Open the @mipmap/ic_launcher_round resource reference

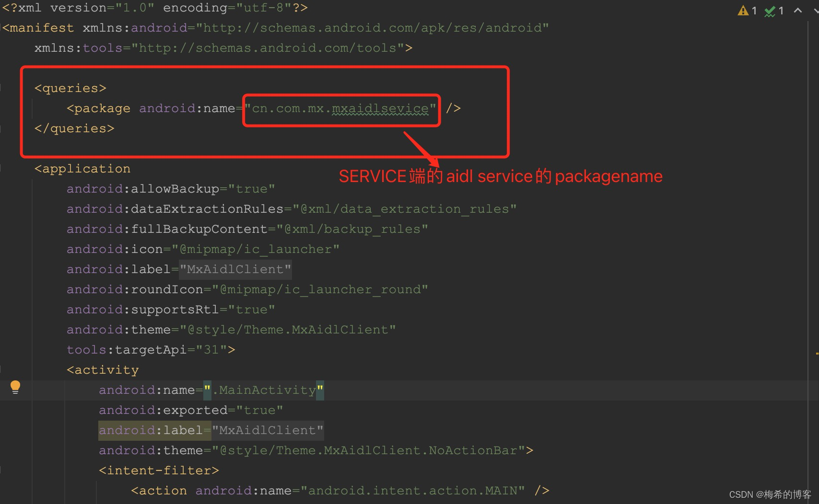[325, 289]
